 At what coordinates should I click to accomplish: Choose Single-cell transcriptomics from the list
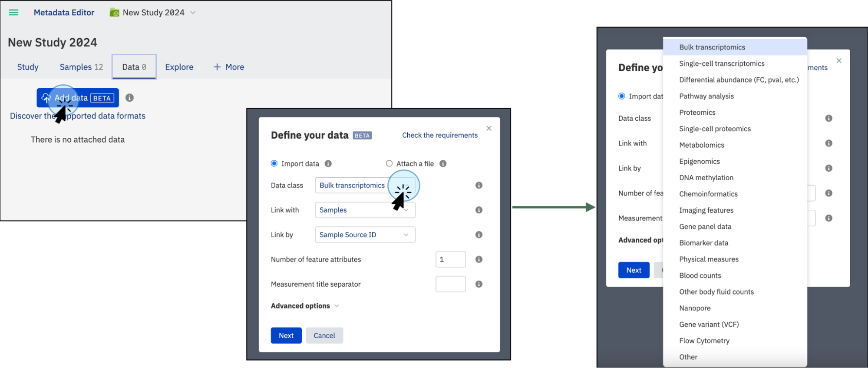722,63
